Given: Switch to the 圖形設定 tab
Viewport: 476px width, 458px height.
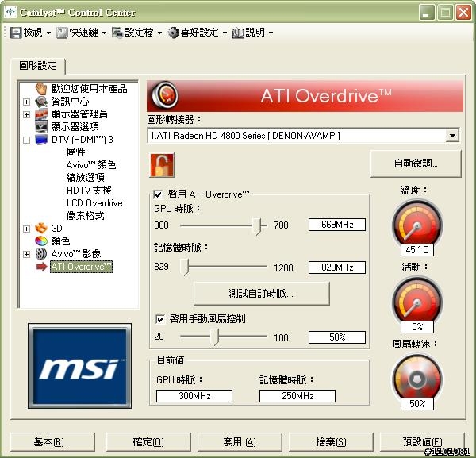Looking at the screenshot, I should 38,66.
